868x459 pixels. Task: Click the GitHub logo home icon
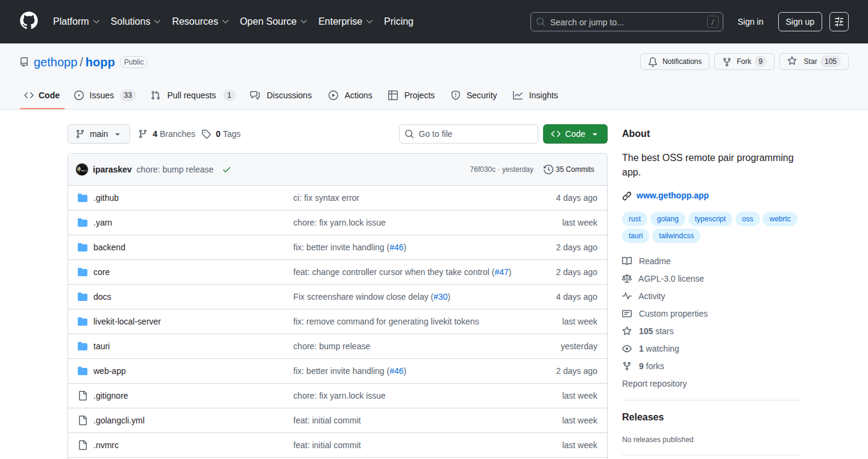[29, 21]
